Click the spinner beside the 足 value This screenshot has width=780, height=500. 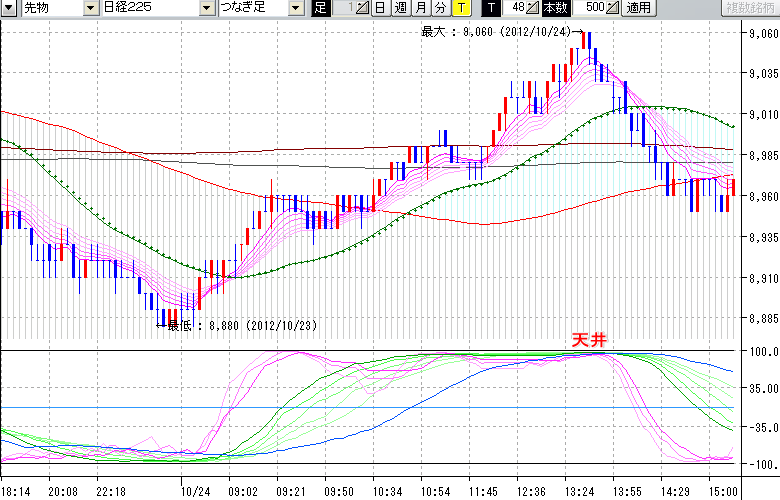tap(363, 8)
